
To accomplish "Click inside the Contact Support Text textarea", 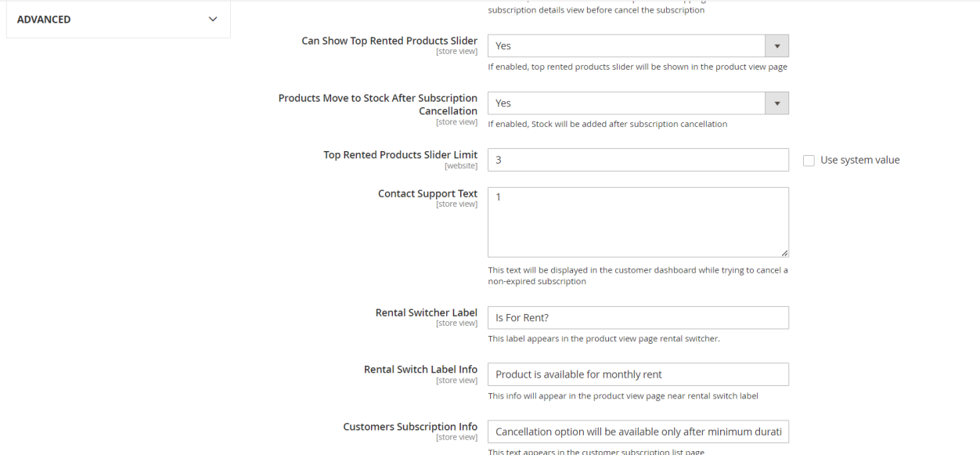I will (638, 222).
